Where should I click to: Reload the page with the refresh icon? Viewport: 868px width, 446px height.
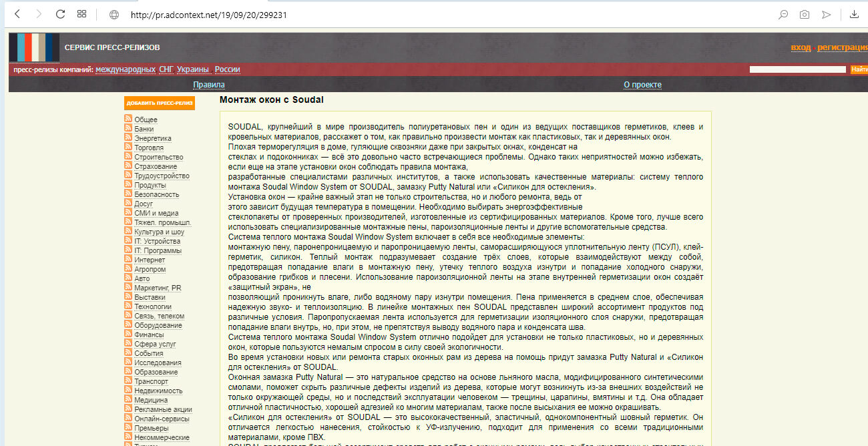coord(60,14)
